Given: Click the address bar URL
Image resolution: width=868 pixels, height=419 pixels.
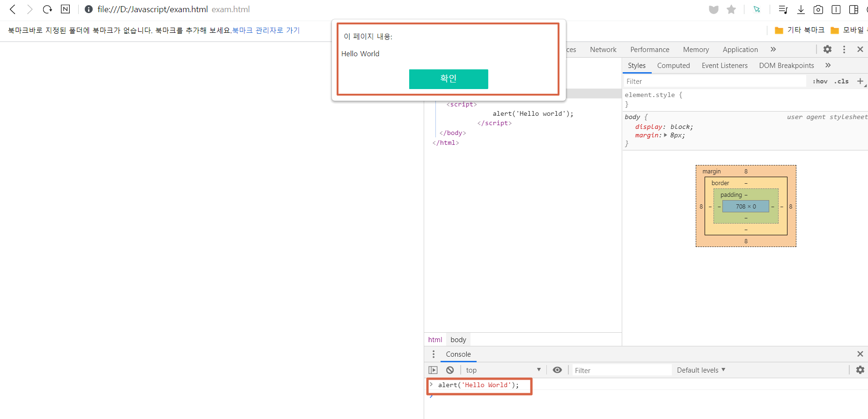Looking at the screenshot, I should click(x=153, y=9).
